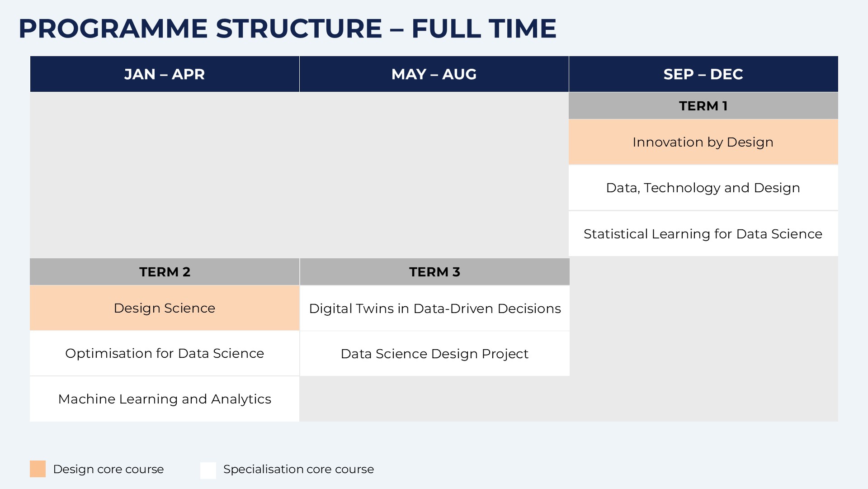The image size is (868, 489).
Task: Click the white Specialisation core course swatch
Action: (208, 470)
